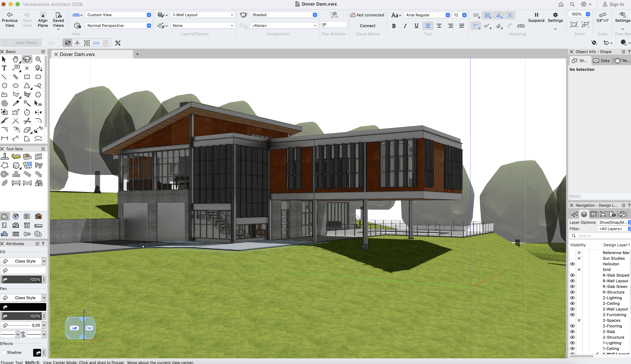
Task: Open the 1-Wall Layout layer dropdown
Action: [203, 15]
